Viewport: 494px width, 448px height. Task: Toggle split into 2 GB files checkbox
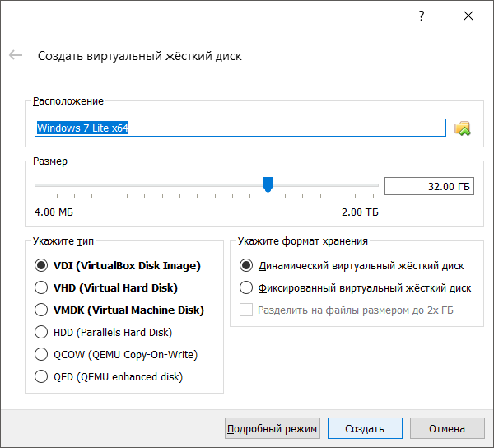(x=245, y=310)
